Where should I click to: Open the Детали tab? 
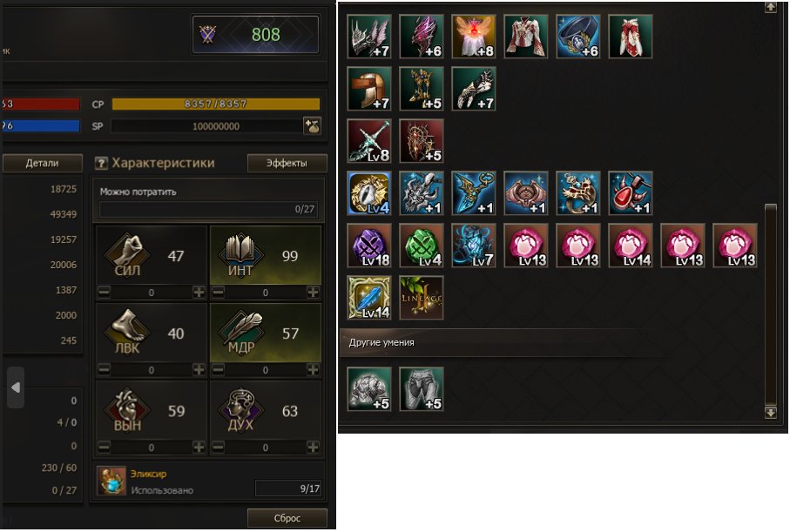coord(43,163)
